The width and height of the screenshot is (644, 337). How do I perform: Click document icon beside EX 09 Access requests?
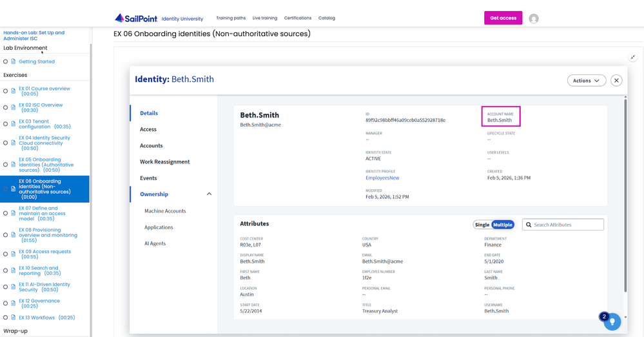point(13,254)
